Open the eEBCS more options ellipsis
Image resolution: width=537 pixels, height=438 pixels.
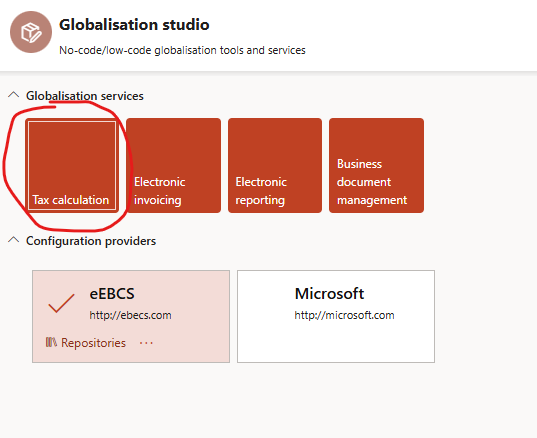[x=146, y=343]
